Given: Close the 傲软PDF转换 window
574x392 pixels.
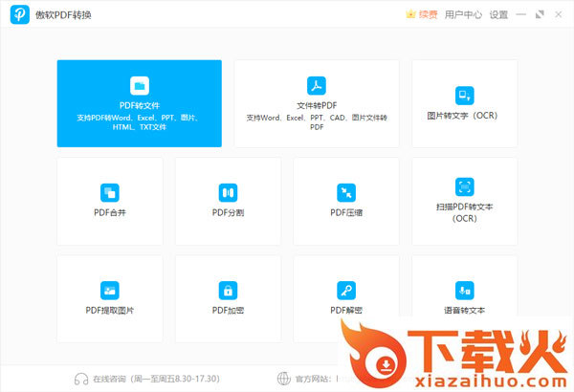Looking at the screenshot, I should [559, 14].
